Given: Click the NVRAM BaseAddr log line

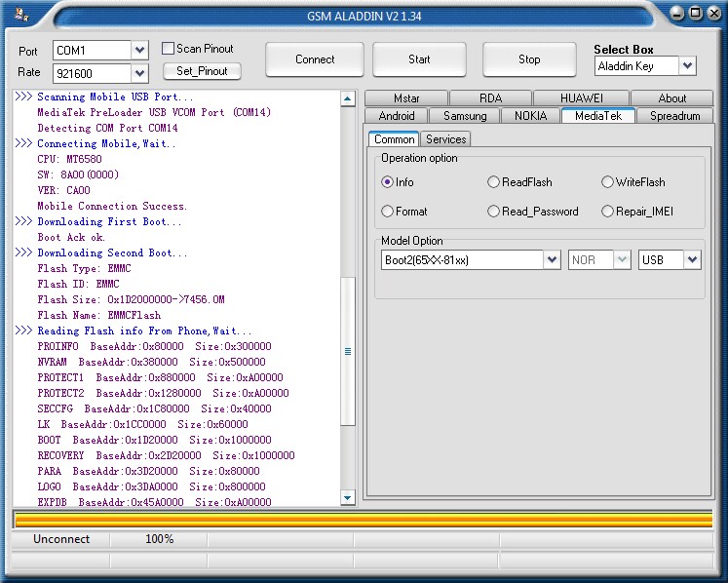Looking at the screenshot, I should pos(152,362).
